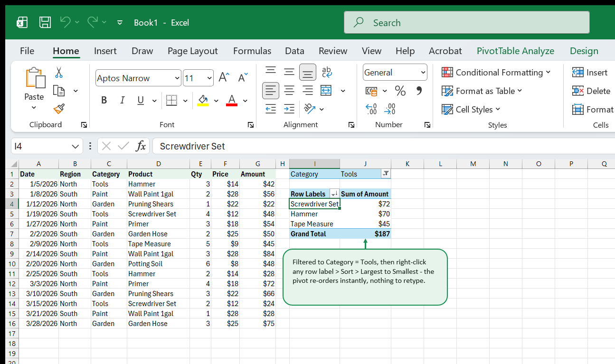The width and height of the screenshot is (615, 364).
Task: Click the Center text alignment icon
Action: coord(289,90)
